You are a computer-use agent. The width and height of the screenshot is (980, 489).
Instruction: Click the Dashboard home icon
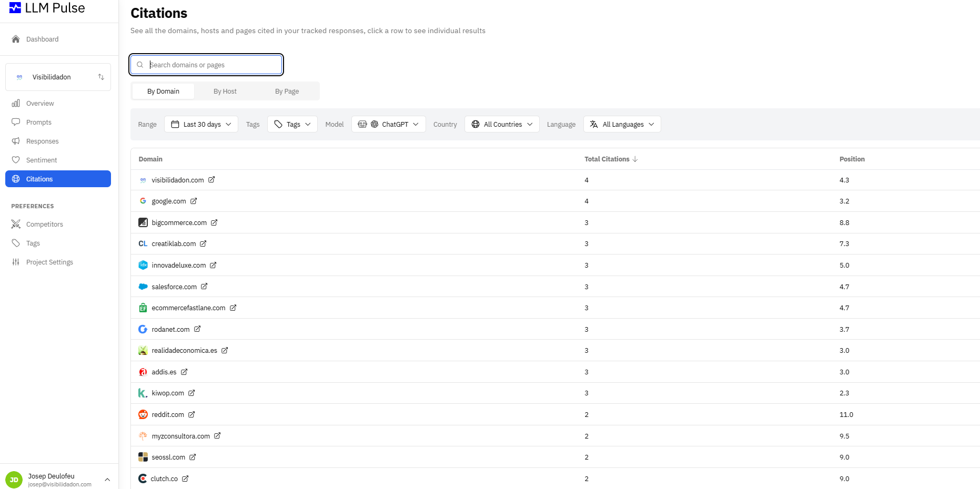(x=16, y=39)
